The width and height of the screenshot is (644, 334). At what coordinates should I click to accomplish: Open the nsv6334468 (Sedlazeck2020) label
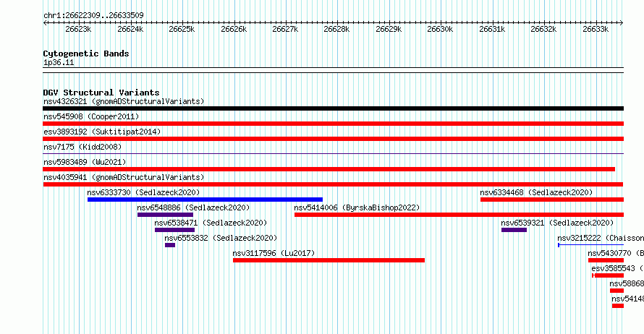[536, 192]
